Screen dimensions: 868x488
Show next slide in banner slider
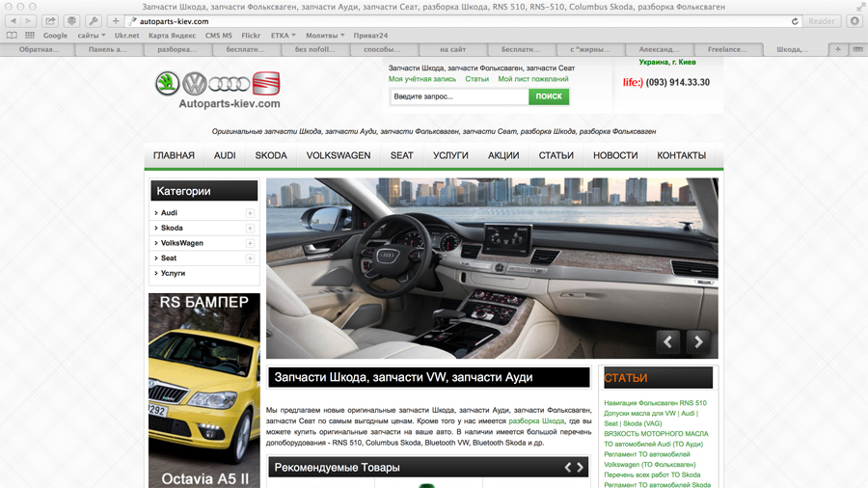[x=698, y=342]
